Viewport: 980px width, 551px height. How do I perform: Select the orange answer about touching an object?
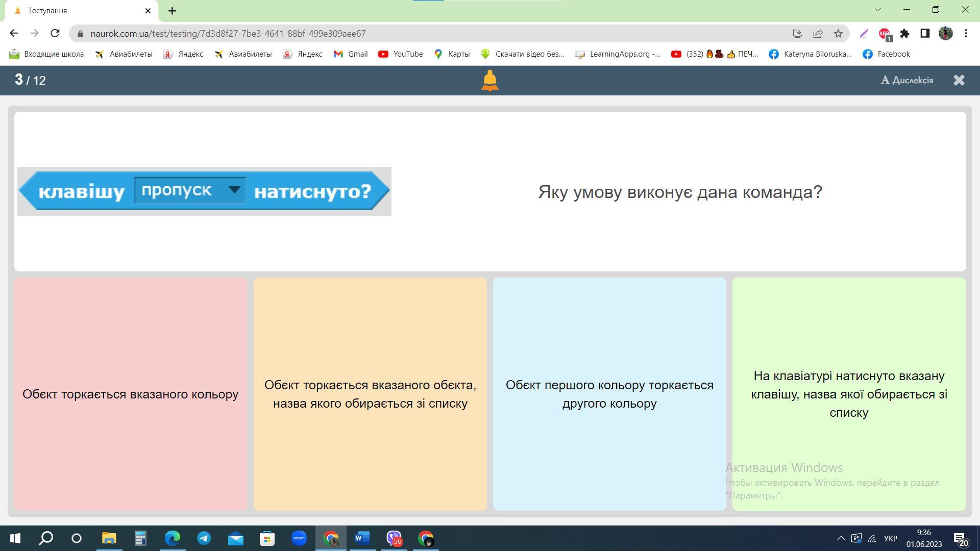pos(370,394)
